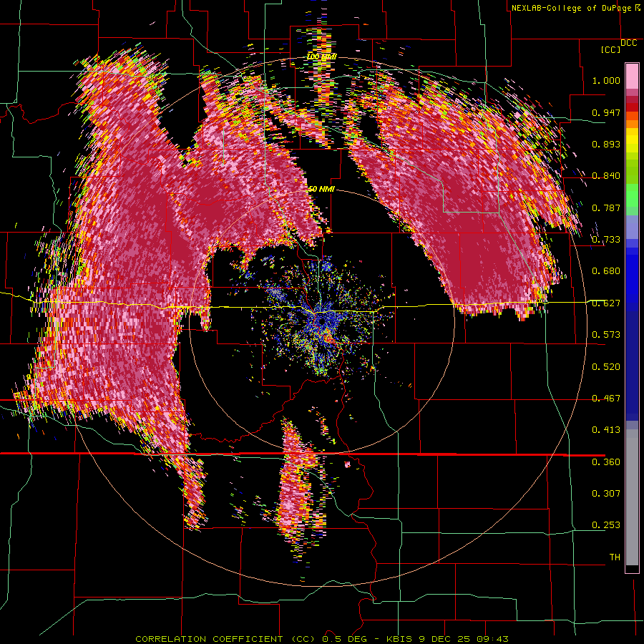This screenshot has height=644, width=644.
Task: Click the TH label on color scale
Action: pyautogui.click(x=615, y=557)
